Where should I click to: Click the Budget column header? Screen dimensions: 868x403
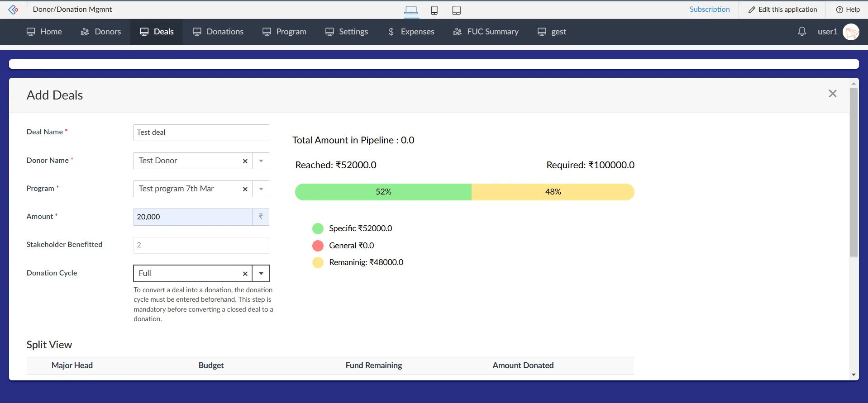211,365
